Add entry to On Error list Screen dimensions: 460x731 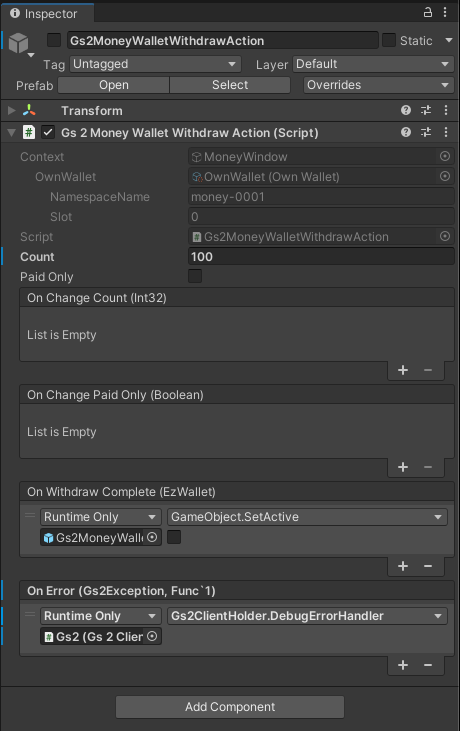click(403, 665)
